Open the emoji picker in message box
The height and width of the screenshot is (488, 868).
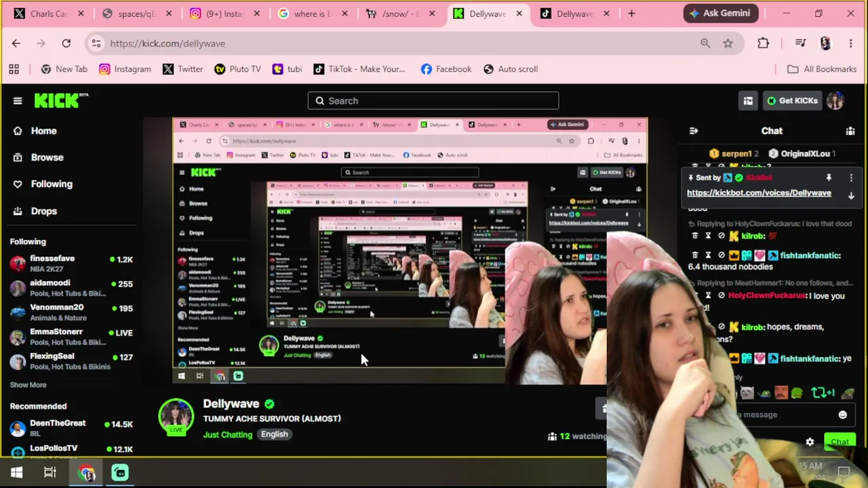(842, 415)
